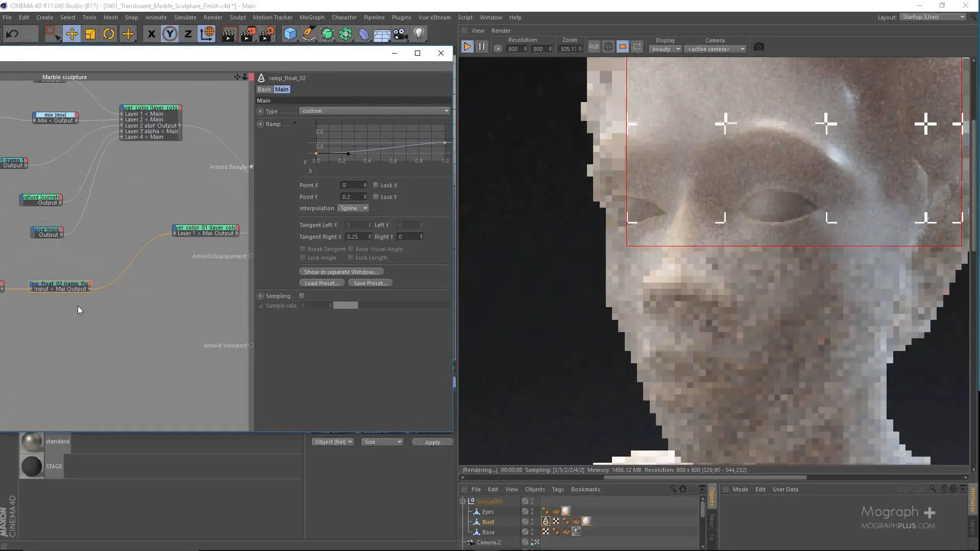Click the Type parameter radio circle
The width and height of the screenshot is (980, 551).
(x=260, y=111)
